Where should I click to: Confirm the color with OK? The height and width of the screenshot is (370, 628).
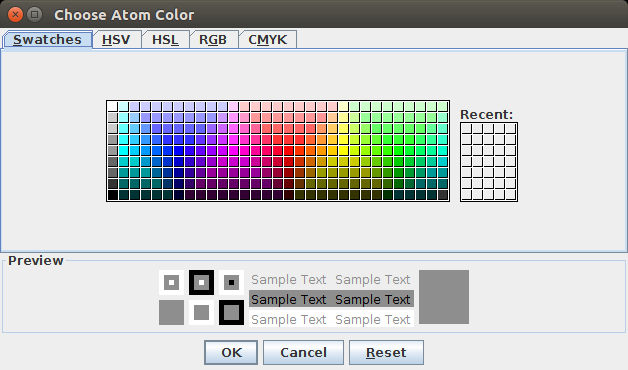coord(231,352)
